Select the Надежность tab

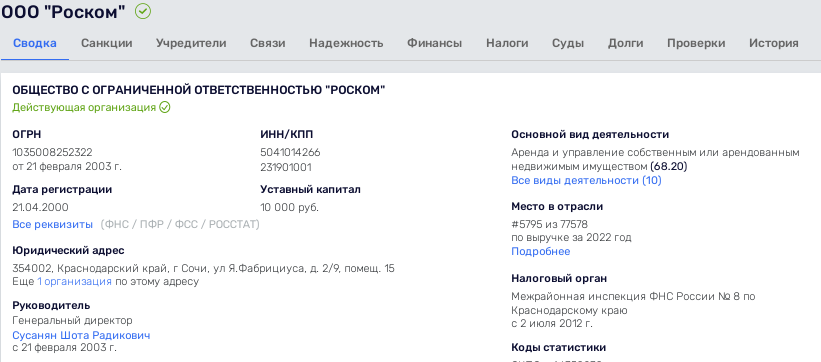click(x=346, y=43)
